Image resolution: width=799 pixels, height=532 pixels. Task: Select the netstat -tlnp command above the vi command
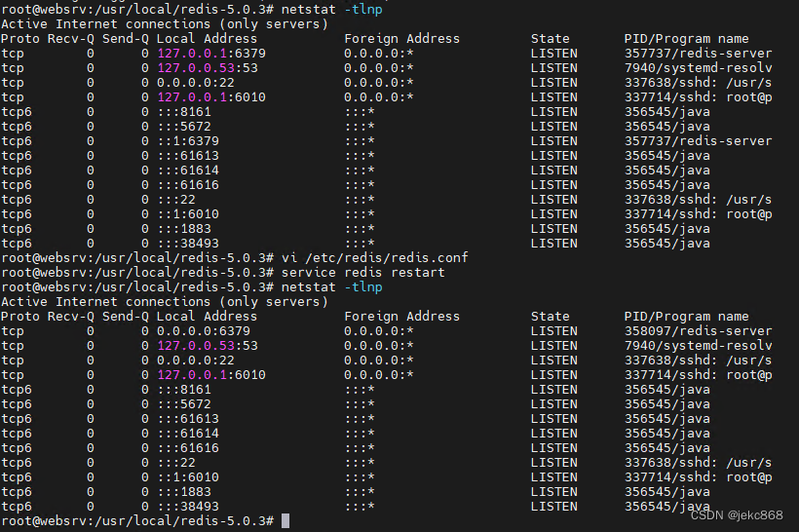click(331, 10)
